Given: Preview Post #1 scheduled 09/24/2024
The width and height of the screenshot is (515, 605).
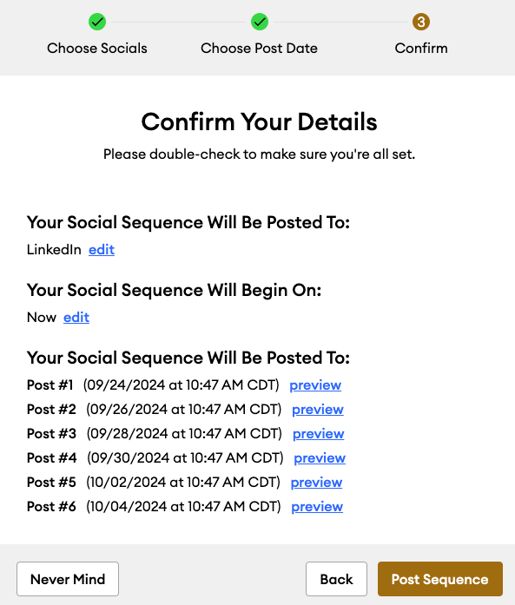Looking at the screenshot, I should (315, 385).
